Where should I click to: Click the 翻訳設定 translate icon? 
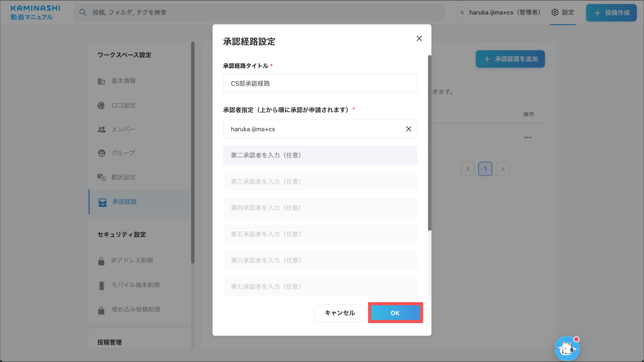click(101, 177)
